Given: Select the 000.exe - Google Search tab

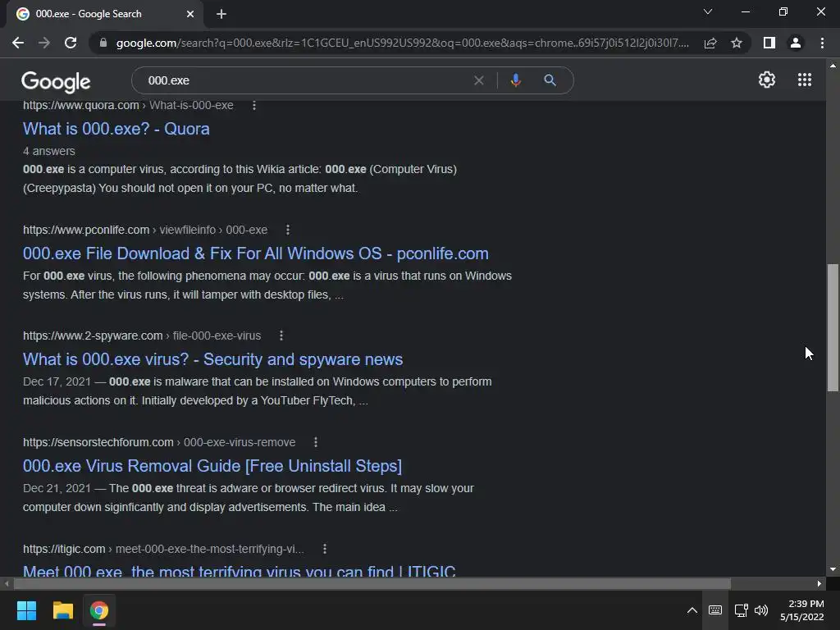Looking at the screenshot, I should click(104, 15).
